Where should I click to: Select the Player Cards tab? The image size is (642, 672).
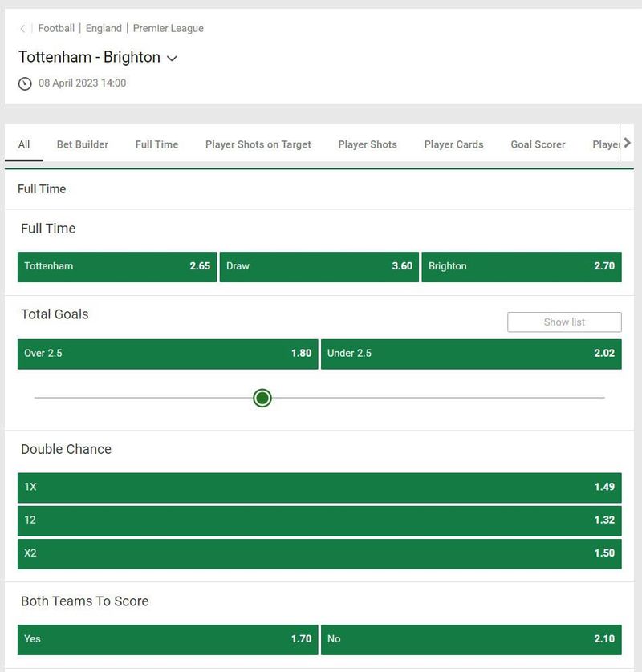[x=453, y=144]
